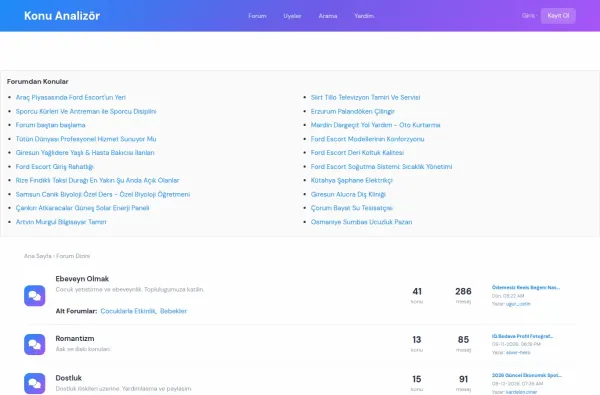This screenshot has width=600, height=395.
Task: Click the 15 konu count for Dostluk
Action: (x=417, y=379)
